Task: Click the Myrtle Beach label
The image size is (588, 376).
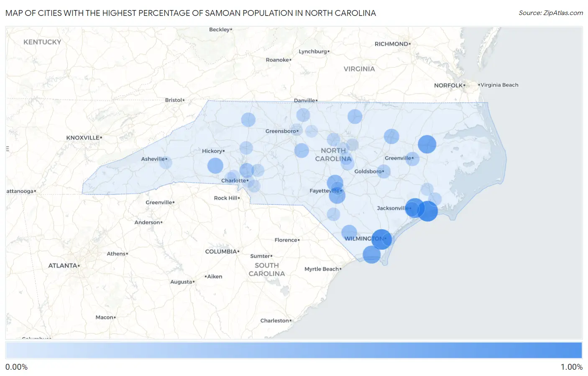Action: click(322, 269)
